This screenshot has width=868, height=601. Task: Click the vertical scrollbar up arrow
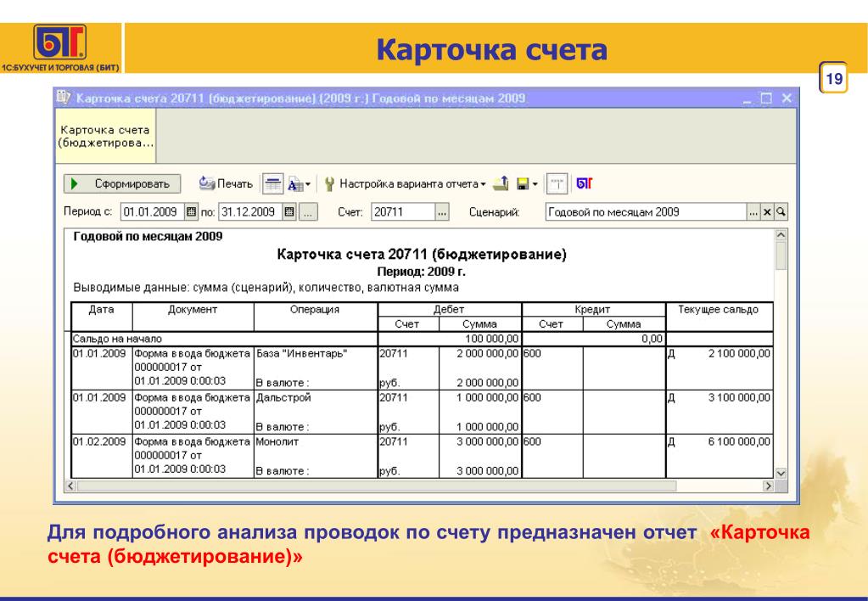click(781, 235)
